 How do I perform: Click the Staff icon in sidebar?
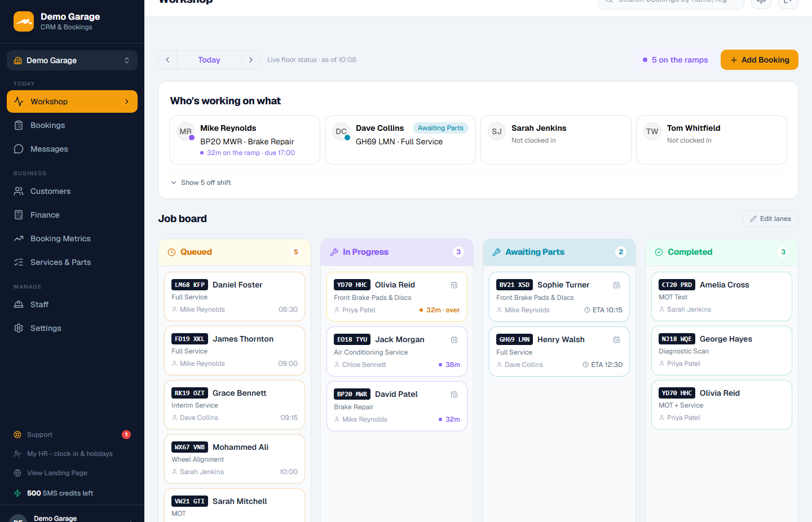coord(19,304)
